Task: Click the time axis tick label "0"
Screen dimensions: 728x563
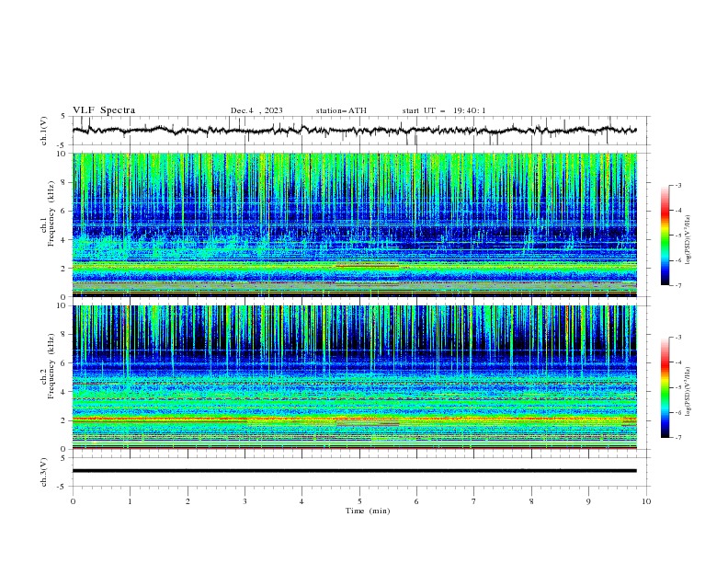Action: [x=73, y=501]
